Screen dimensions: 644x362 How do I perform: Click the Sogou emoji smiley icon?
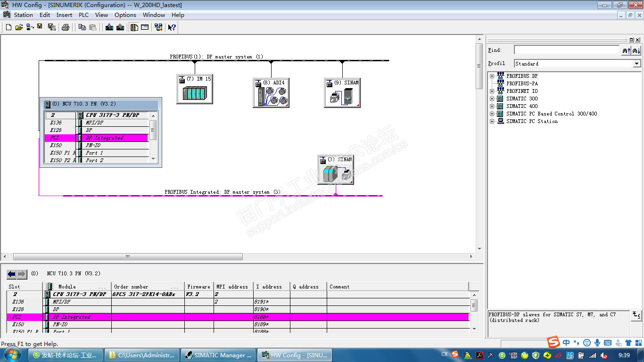click(587, 343)
